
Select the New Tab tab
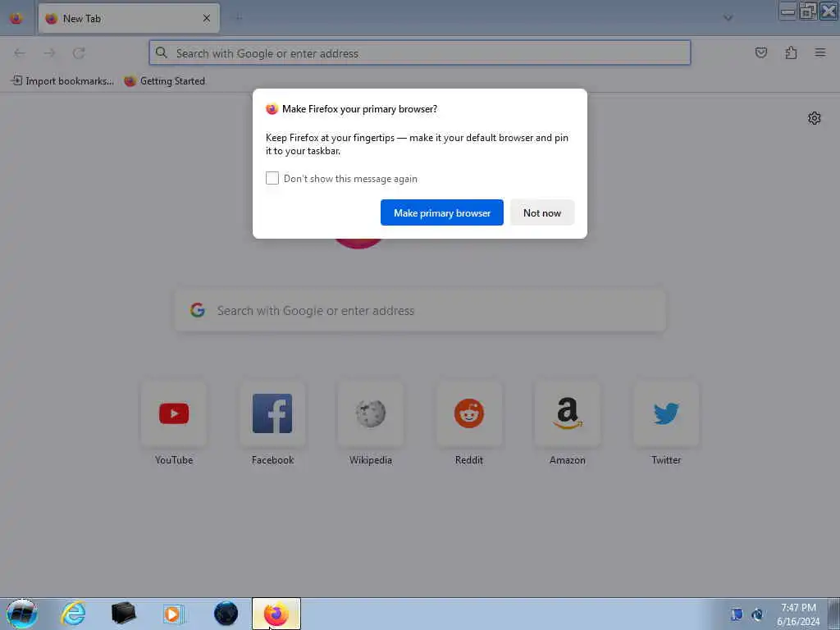pos(129,18)
